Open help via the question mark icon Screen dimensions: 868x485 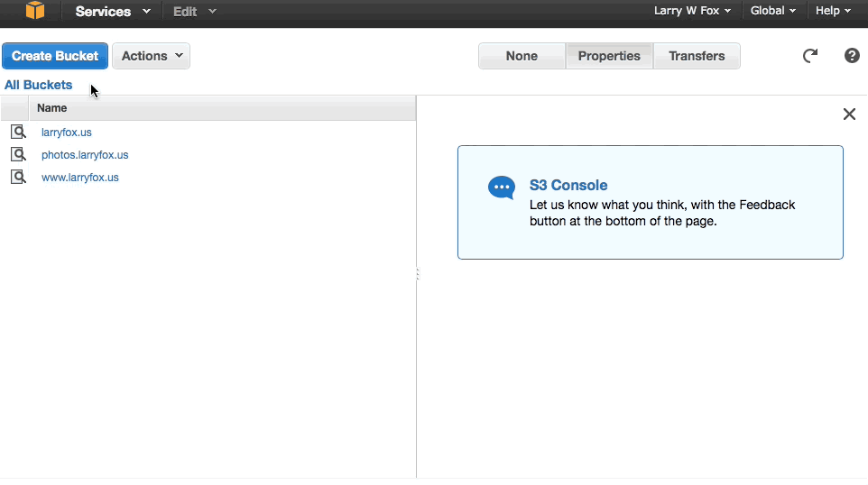pos(852,56)
